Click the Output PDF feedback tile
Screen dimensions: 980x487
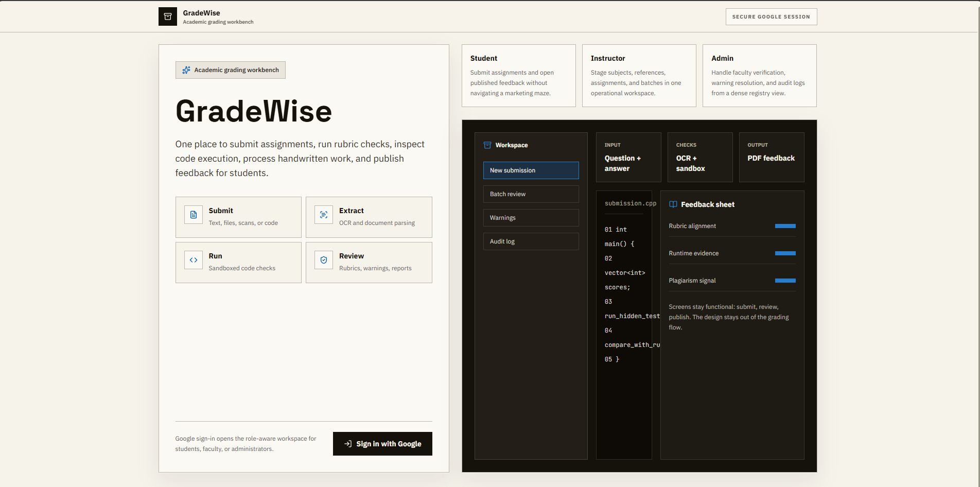pos(772,157)
